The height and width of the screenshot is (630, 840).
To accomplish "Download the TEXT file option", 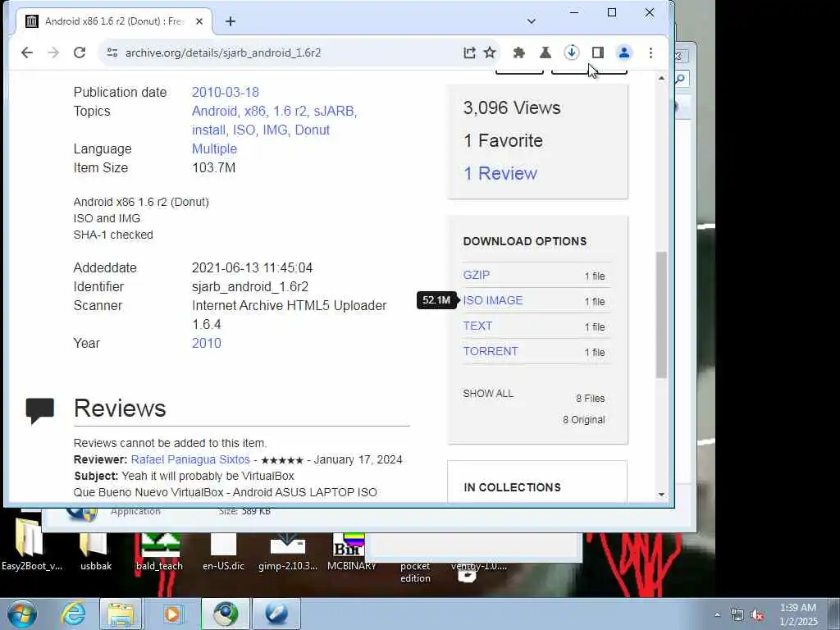I will click(477, 326).
